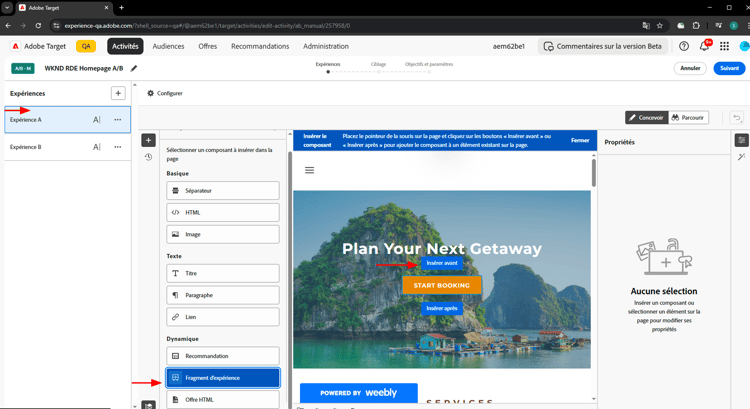Click the browser translate icon

click(646, 26)
